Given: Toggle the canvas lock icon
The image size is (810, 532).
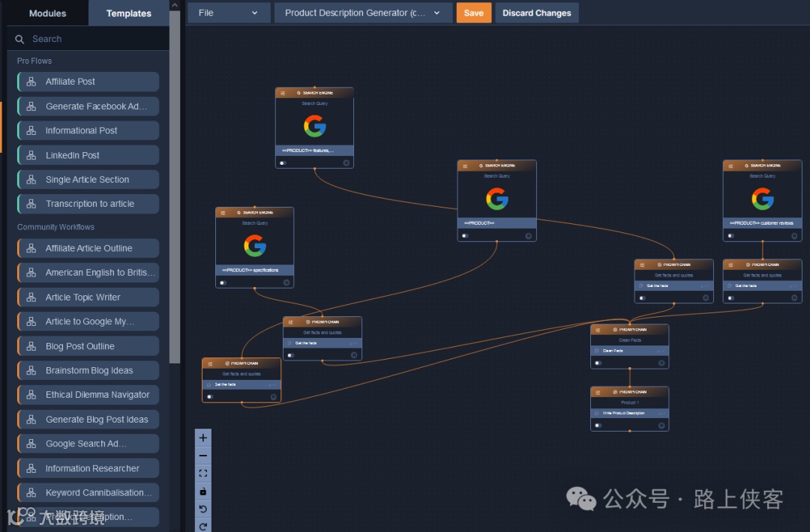Looking at the screenshot, I should 203,492.
